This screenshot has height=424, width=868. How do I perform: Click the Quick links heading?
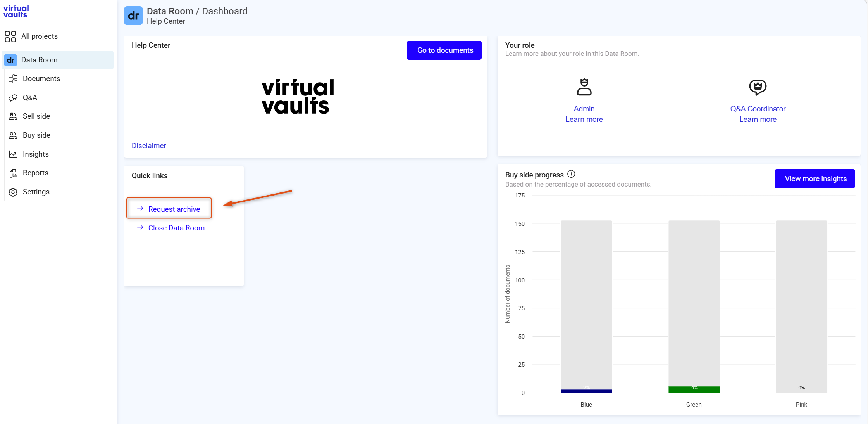[x=150, y=176]
